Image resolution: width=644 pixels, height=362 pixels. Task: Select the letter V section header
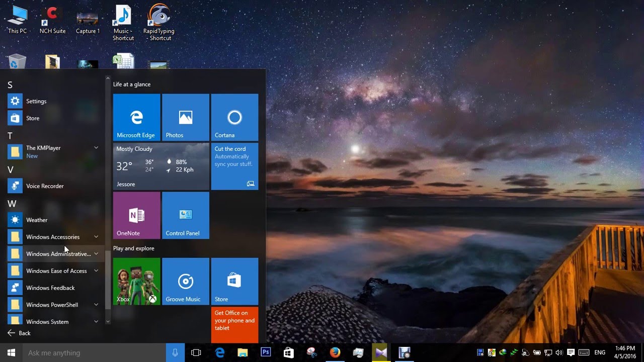[x=10, y=169]
